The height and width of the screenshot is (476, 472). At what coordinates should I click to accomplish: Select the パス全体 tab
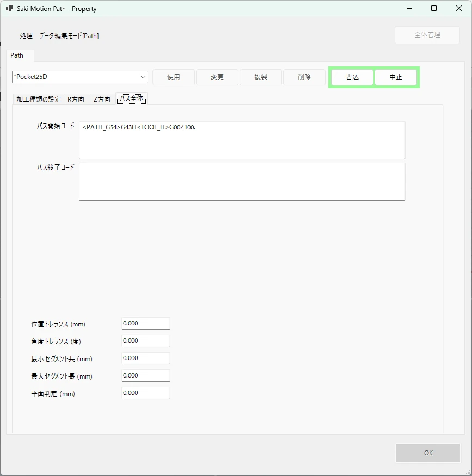click(132, 98)
